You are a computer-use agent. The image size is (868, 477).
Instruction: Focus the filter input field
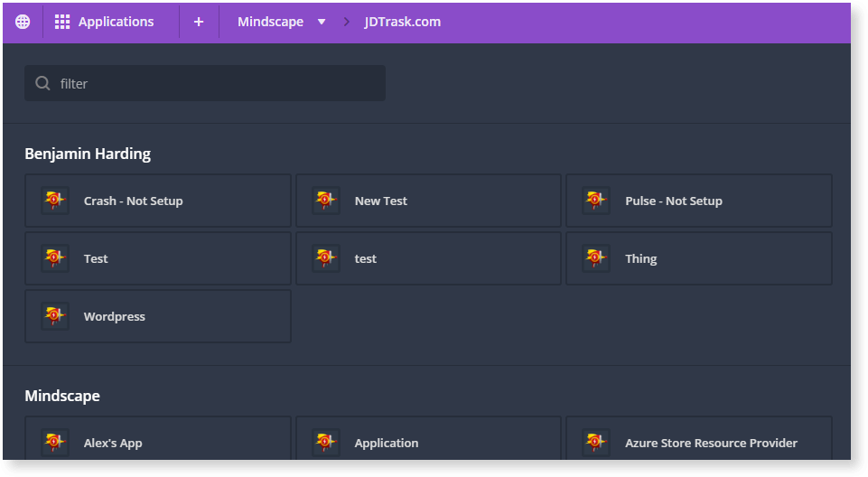[205, 83]
